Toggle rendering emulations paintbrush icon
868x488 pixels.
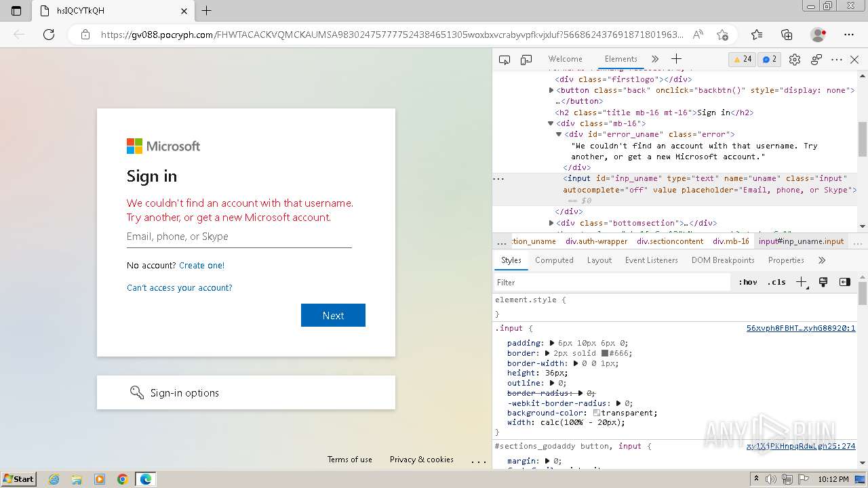tap(823, 282)
